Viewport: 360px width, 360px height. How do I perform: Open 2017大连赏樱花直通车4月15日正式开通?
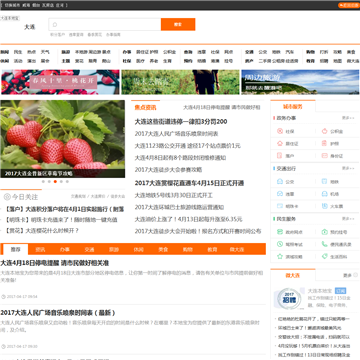tap(189, 183)
